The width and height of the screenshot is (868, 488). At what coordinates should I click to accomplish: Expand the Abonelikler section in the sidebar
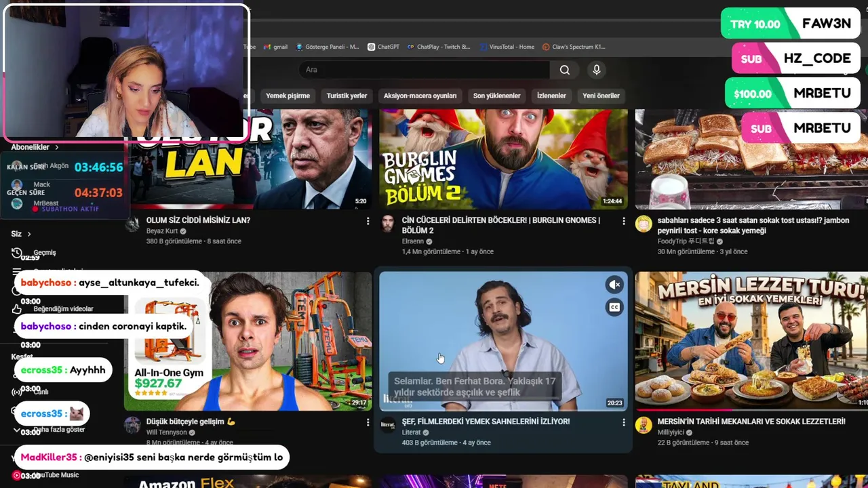coord(35,147)
